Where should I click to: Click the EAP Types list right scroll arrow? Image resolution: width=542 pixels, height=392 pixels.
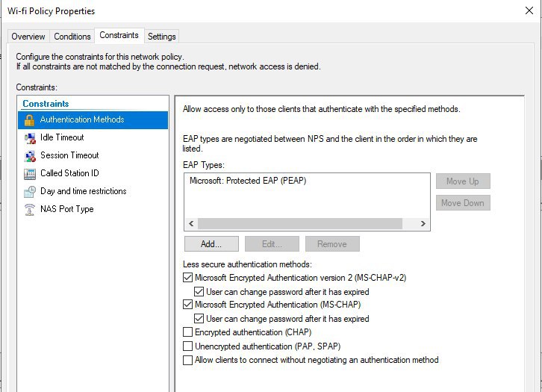tap(423, 224)
